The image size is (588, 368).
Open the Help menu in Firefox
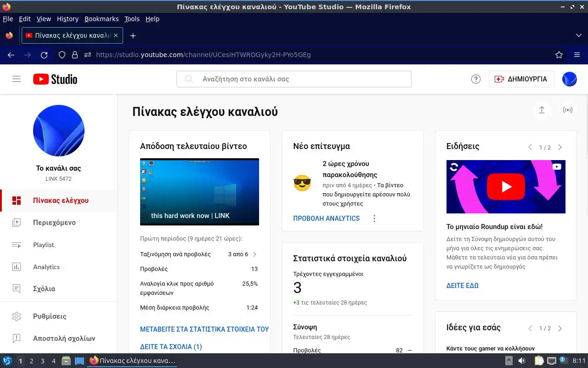153,19
